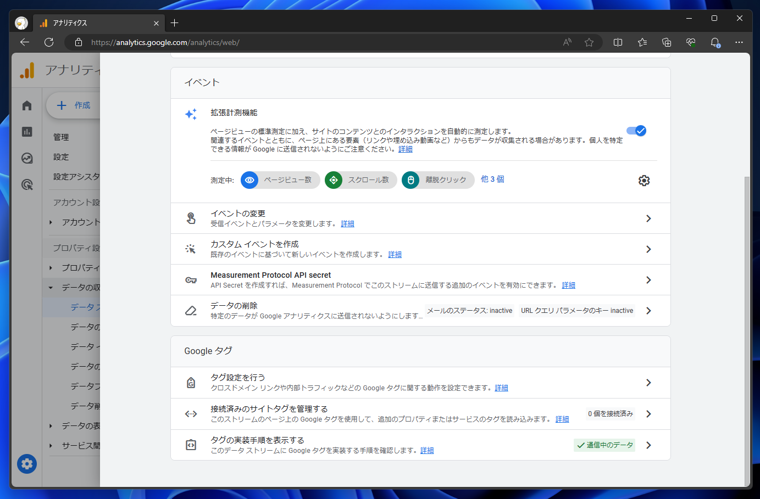Screen dimensions: 760x499
Task: Open Advertising sidebar icon
Action: (x=27, y=184)
